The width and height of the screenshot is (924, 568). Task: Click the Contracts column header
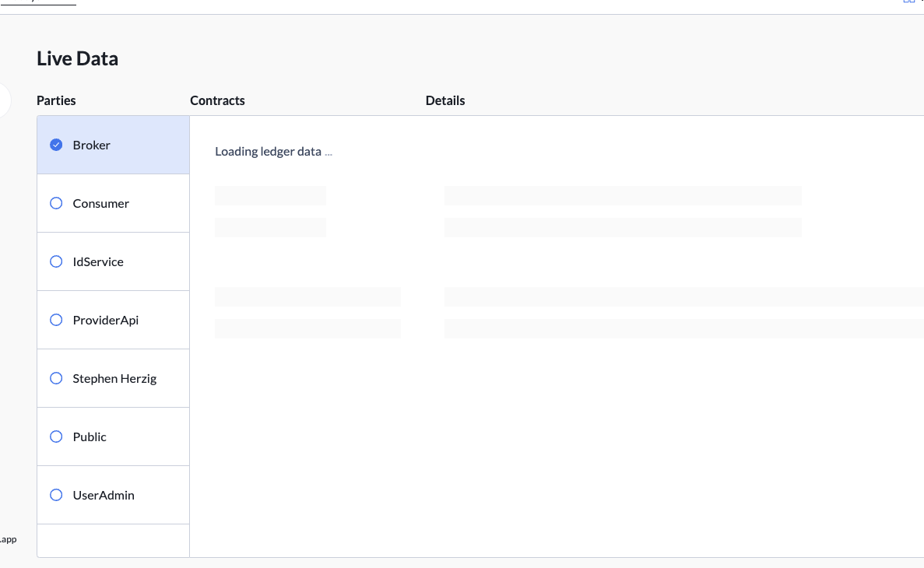217,100
